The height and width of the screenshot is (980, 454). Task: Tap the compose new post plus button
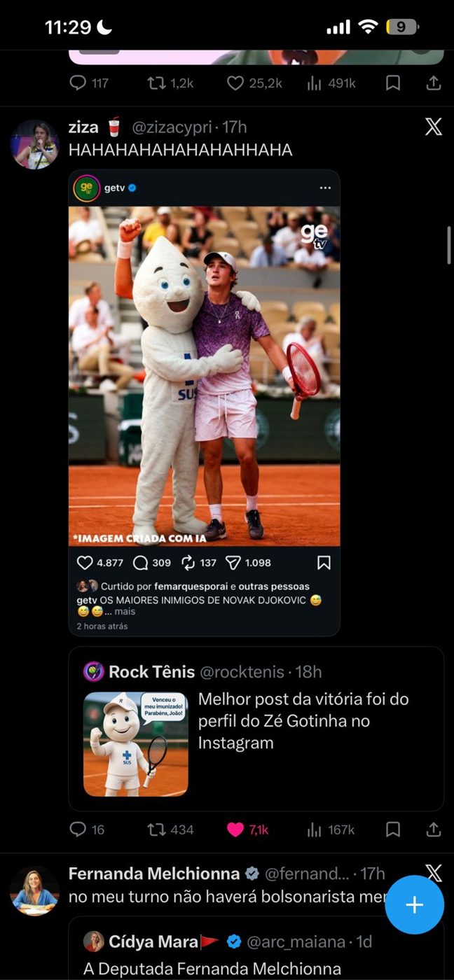414,904
